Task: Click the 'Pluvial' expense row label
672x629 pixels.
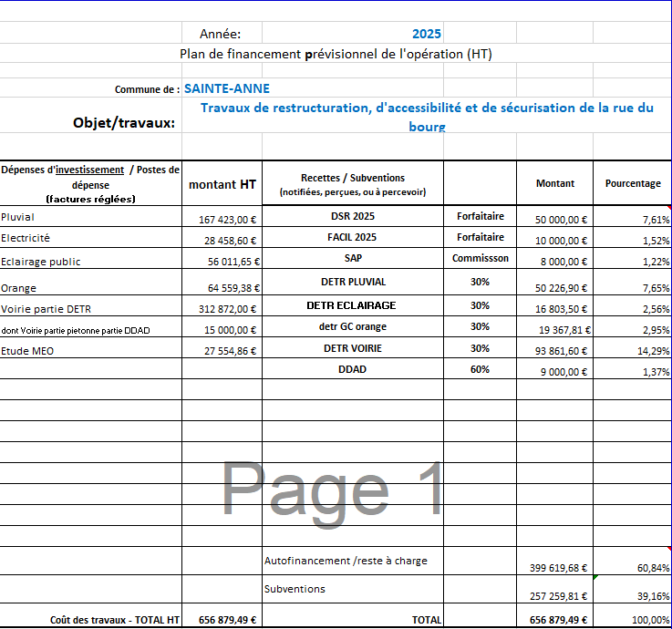Action: pyautogui.click(x=17, y=217)
